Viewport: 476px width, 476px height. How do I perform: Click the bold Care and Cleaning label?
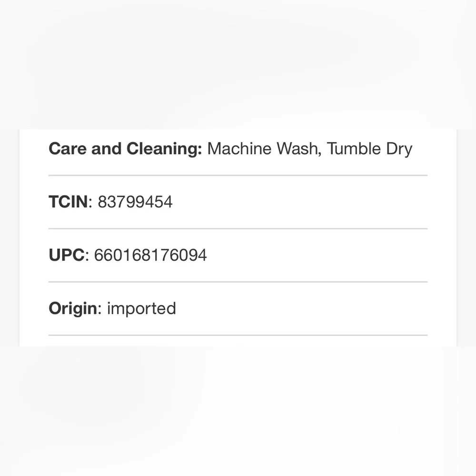(125, 149)
